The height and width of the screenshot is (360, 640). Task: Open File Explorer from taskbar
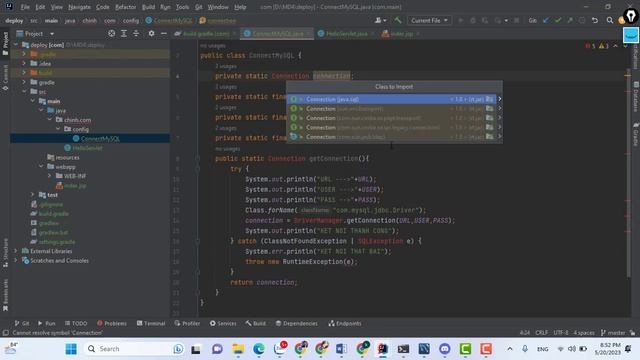coord(238,349)
